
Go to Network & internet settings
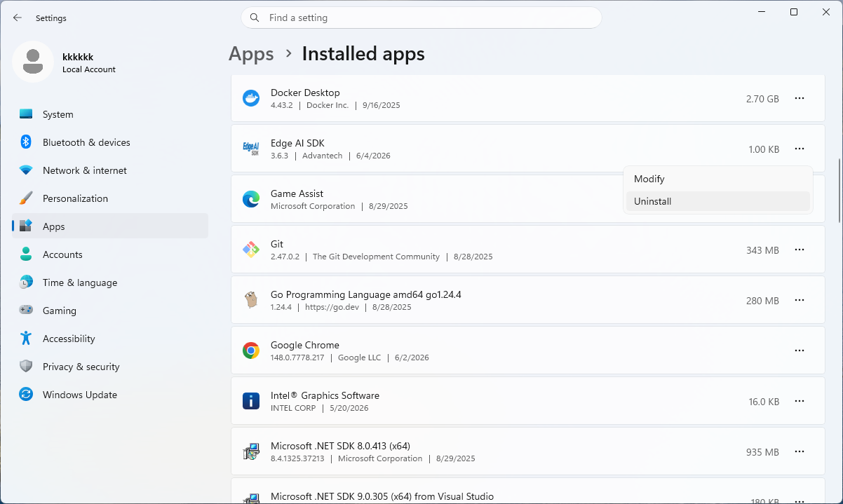pos(110,170)
